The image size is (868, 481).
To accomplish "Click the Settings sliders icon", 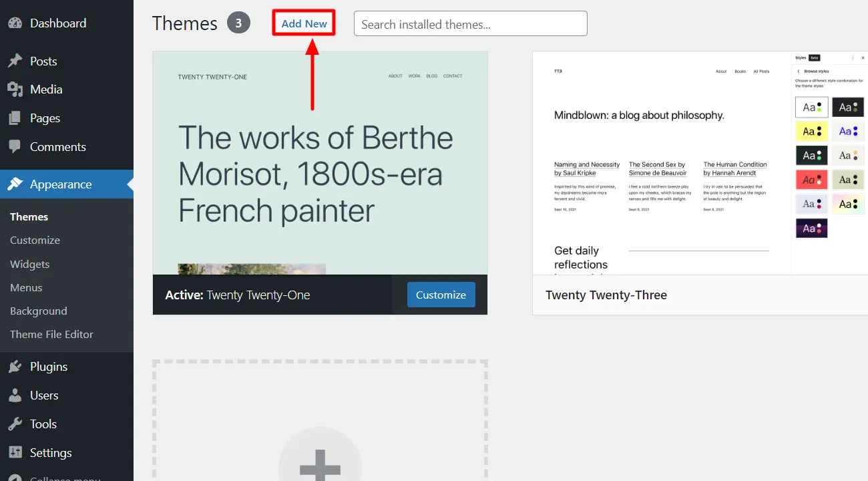I will (15, 453).
